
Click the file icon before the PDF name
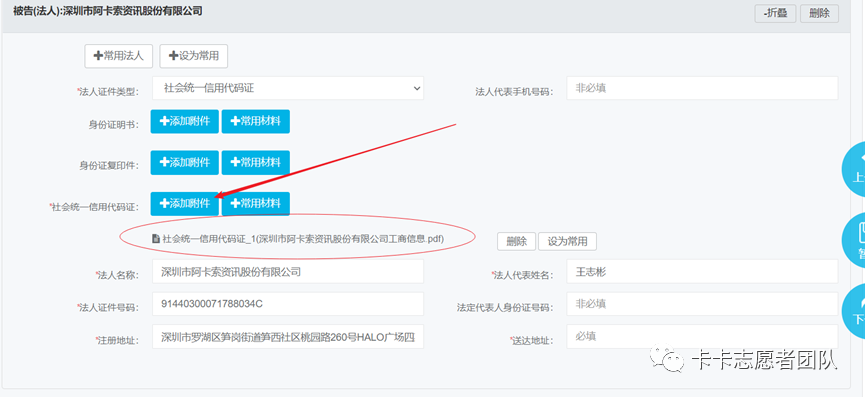click(156, 239)
